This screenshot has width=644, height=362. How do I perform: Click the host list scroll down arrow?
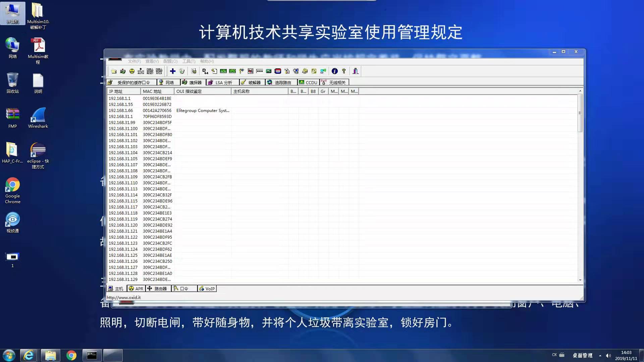tap(580, 280)
